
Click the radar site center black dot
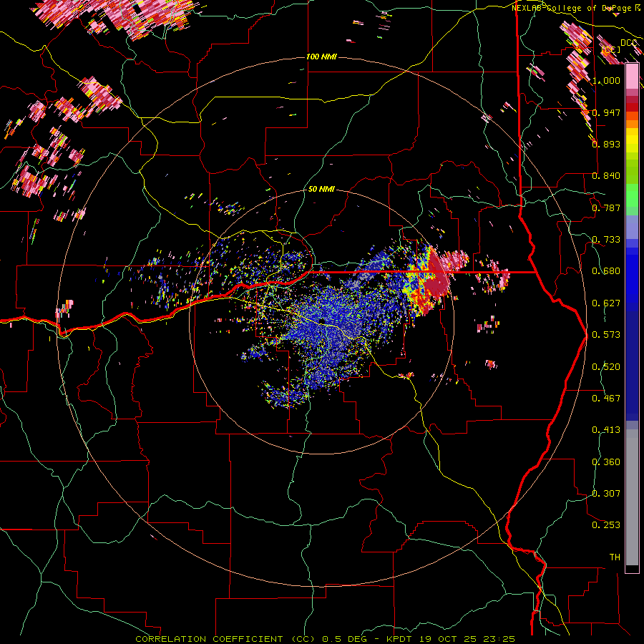tap(323, 321)
